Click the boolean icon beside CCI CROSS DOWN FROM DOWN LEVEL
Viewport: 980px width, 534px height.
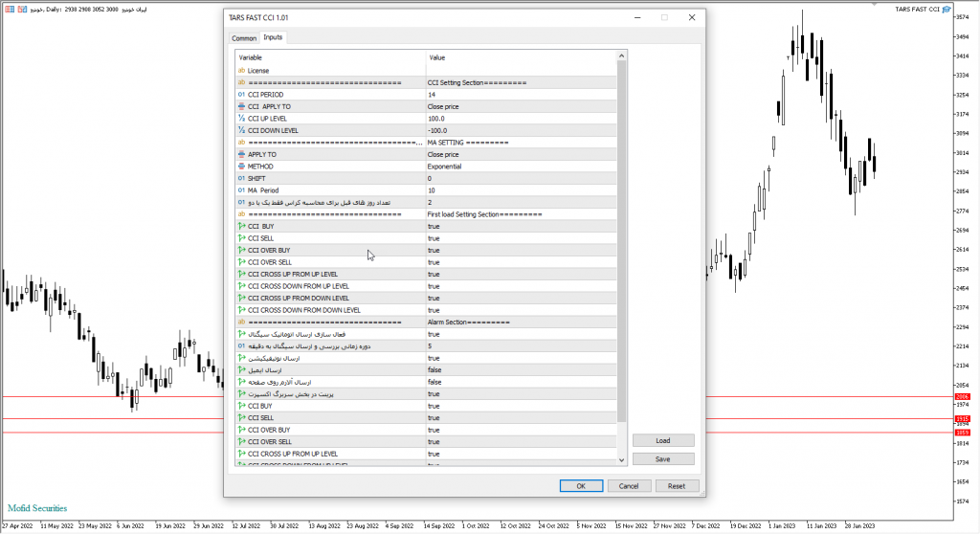point(241,310)
